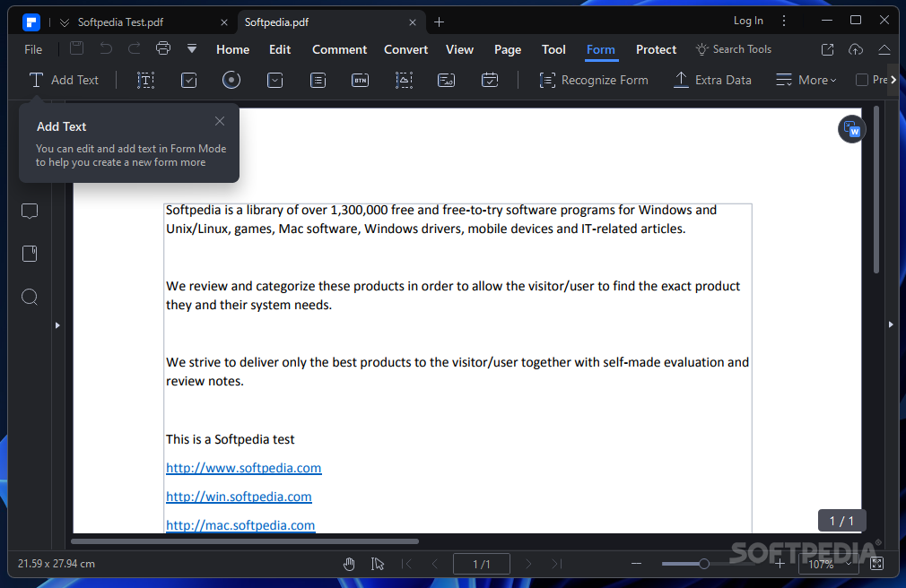The image size is (906, 588).
Task: Add a radio button form field
Action: (x=231, y=81)
